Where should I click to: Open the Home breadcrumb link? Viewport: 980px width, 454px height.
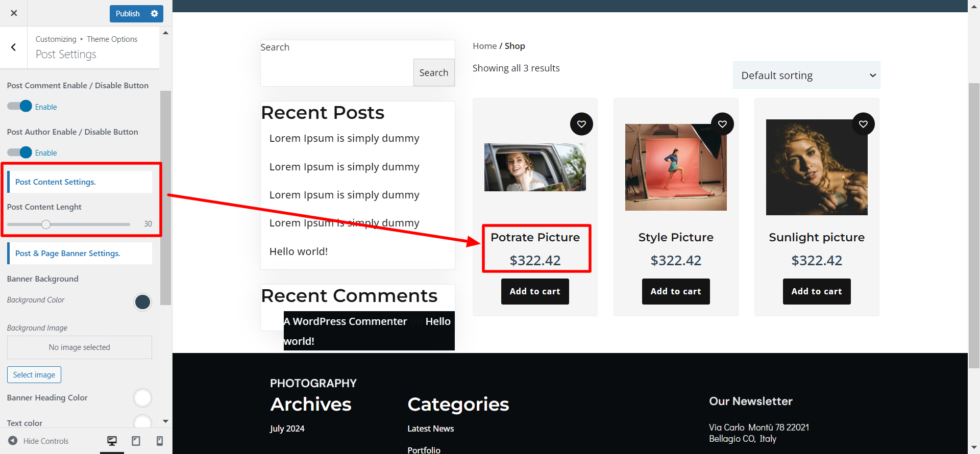click(484, 46)
